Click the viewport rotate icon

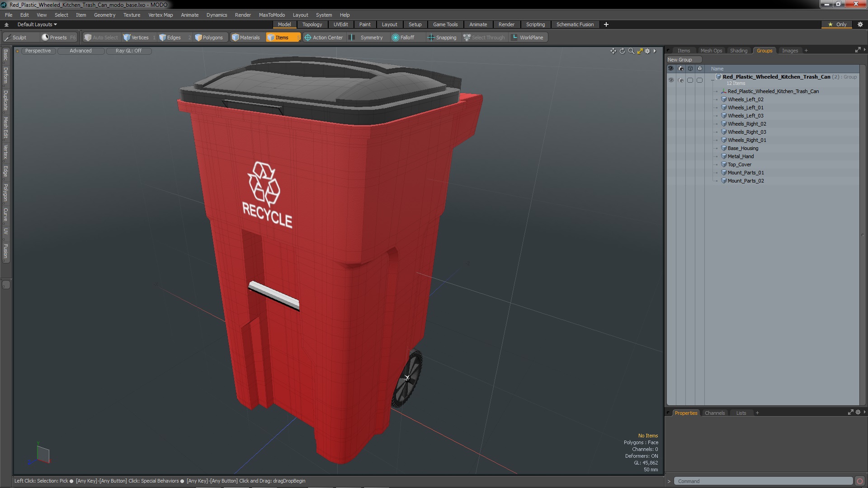(x=622, y=51)
